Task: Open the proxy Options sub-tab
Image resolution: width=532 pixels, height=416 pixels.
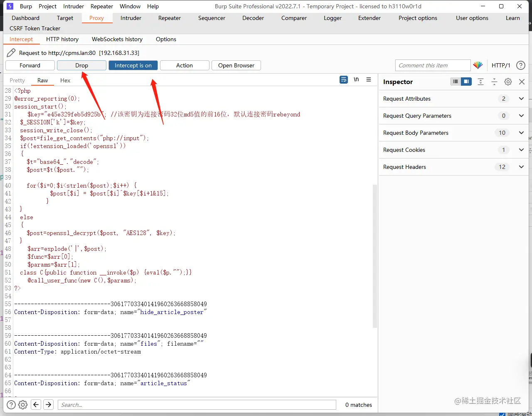Action: [166, 39]
